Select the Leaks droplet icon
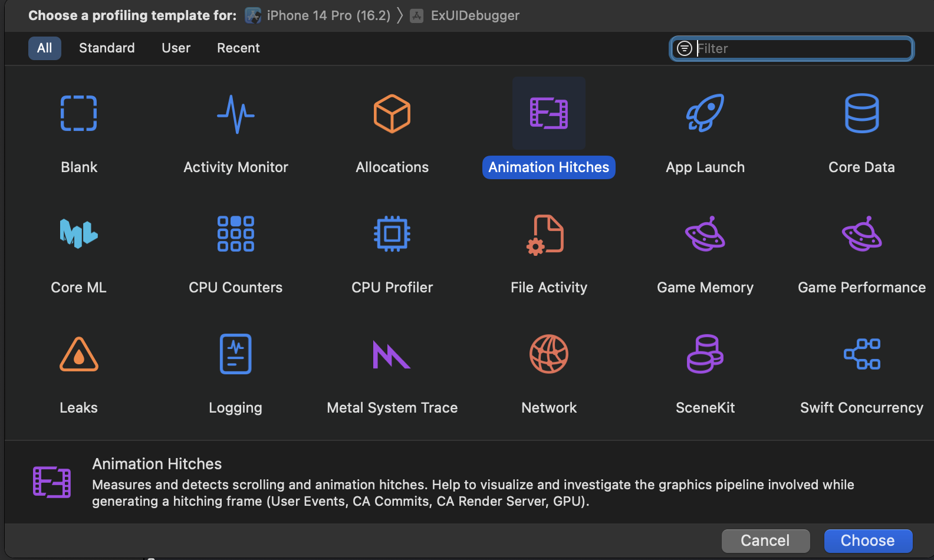 tap(79, 354)
